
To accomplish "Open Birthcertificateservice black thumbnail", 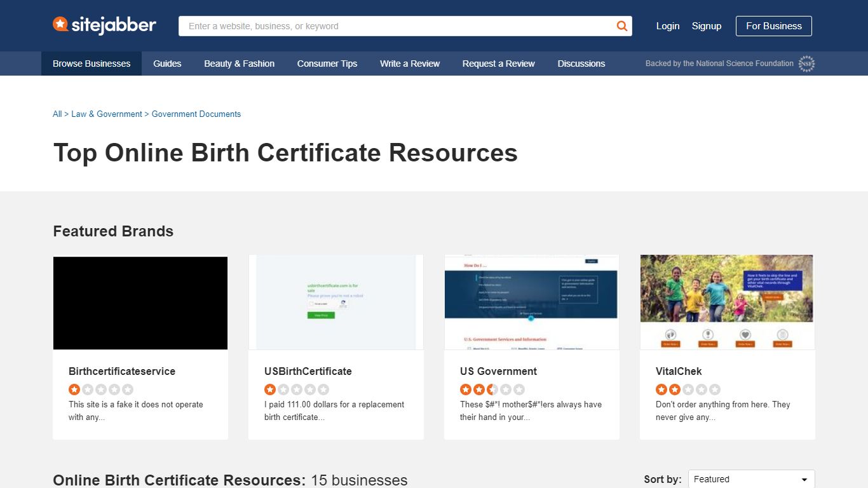I will tap(140, 302).
